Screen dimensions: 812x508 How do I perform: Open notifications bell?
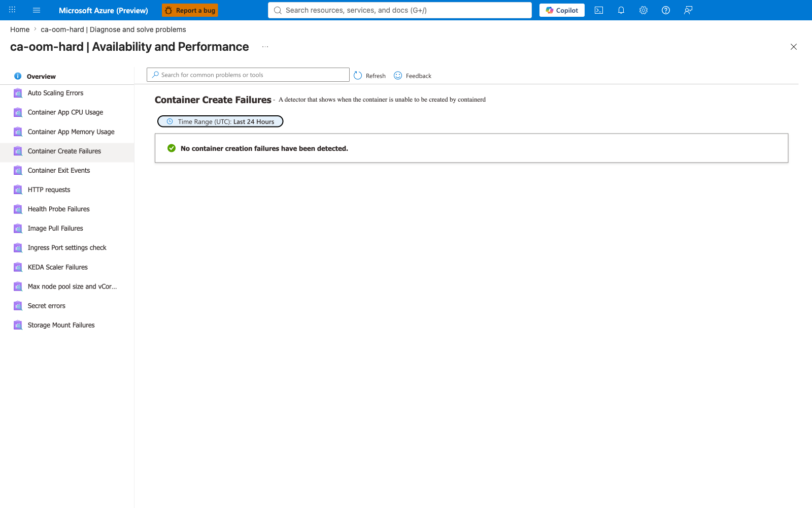(x=621, y=10)
